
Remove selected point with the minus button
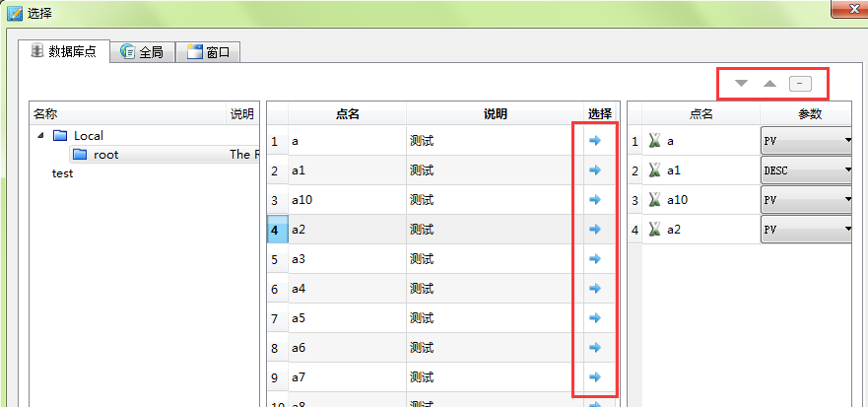click(800, 84)
